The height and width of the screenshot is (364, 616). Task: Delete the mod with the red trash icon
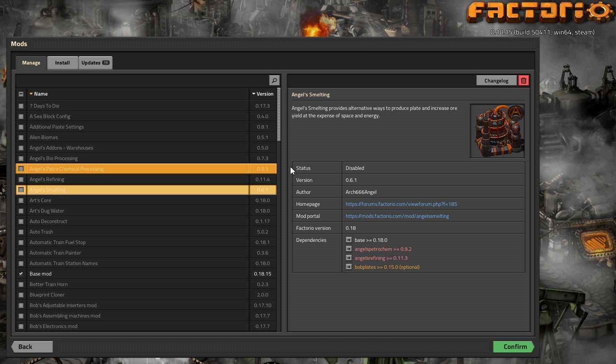[523, 81]
